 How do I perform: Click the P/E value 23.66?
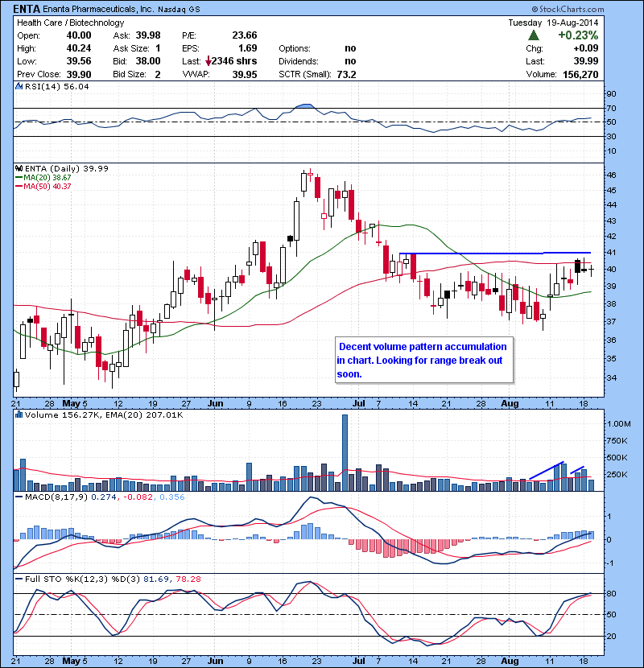245,35
